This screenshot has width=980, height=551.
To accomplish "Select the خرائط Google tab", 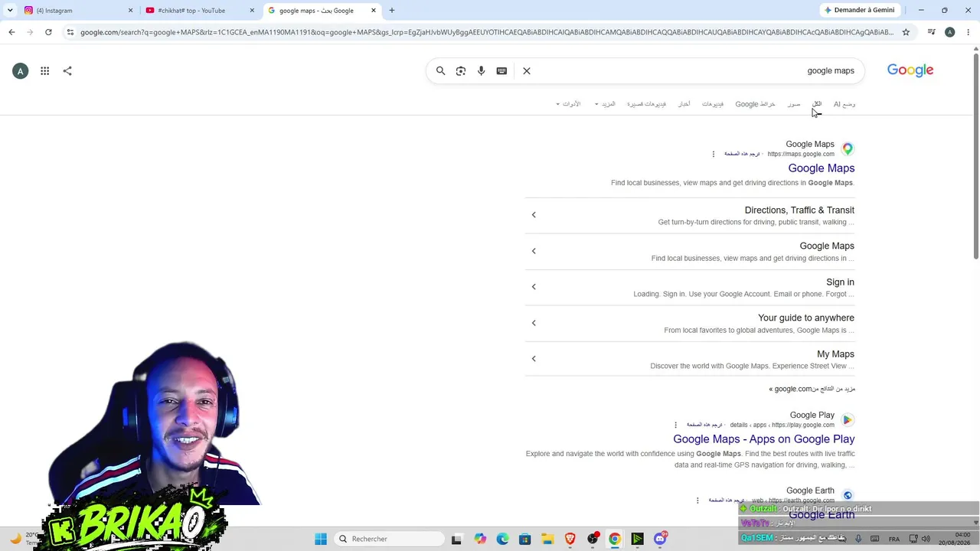I will pos(755,104).
